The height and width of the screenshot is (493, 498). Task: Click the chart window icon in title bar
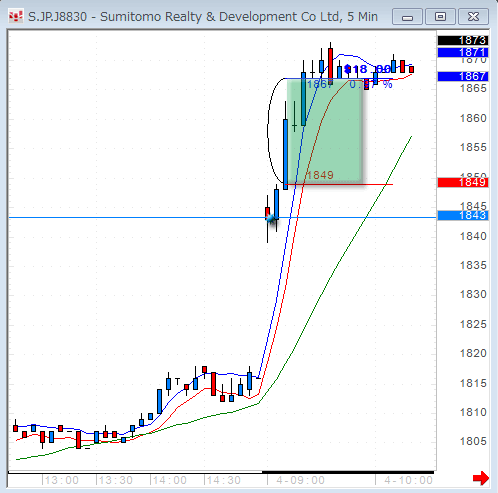[16, 16]
